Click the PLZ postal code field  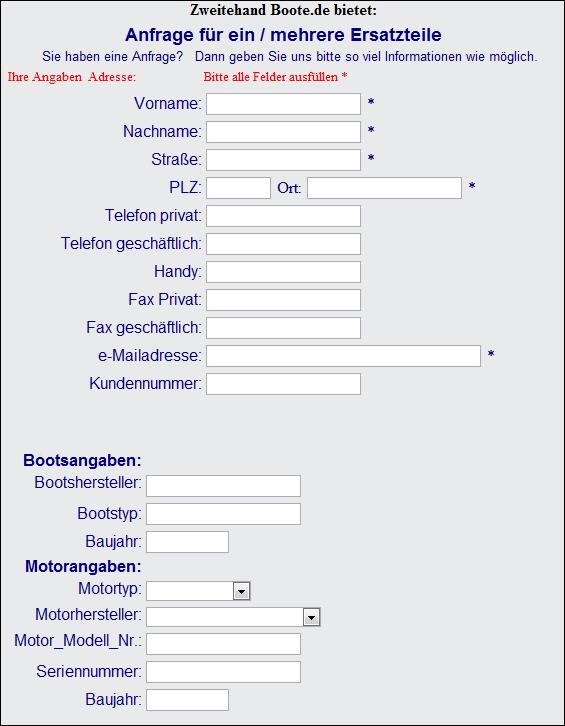(238, 188)
